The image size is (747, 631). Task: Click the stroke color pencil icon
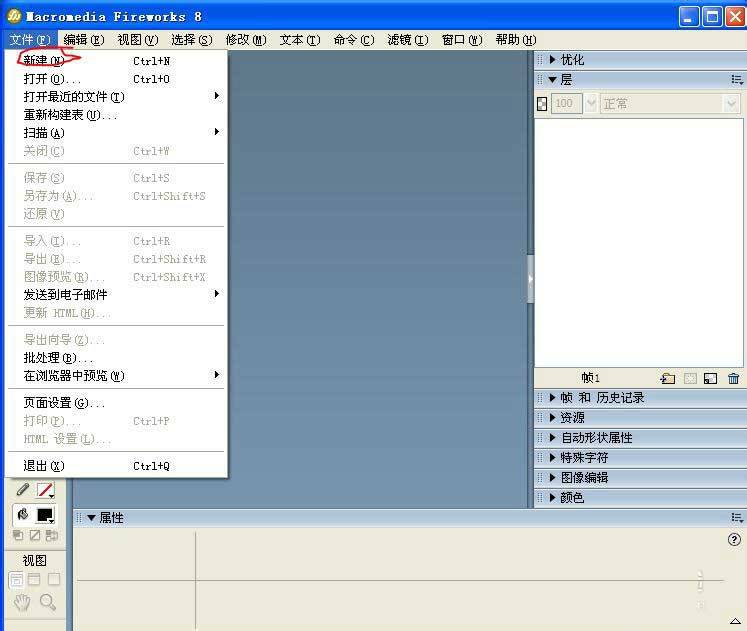pyautogui.click(x=22, y=490)
